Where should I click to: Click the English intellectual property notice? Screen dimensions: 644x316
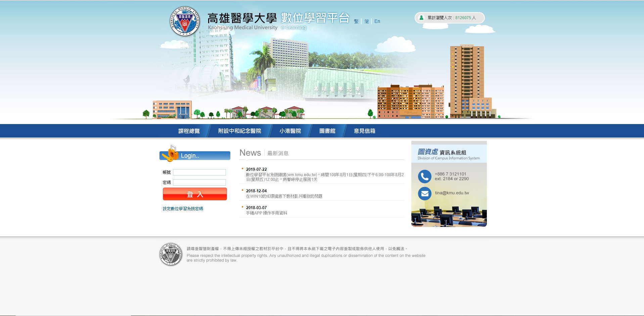tap(306, 258)
